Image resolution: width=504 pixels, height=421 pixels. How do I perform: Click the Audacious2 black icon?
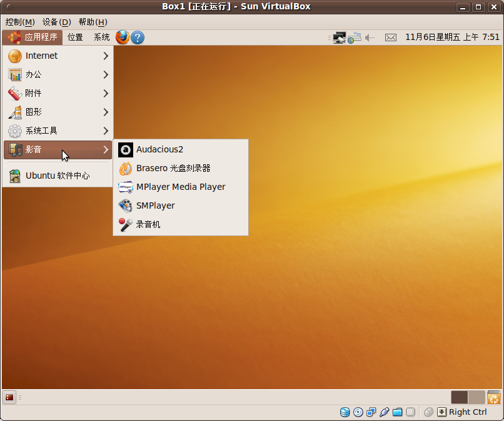coord(125,150)
